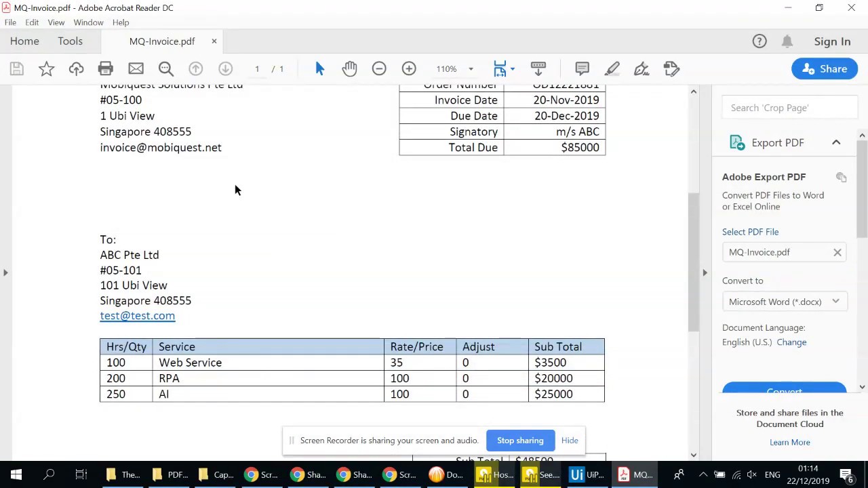Screen dimensions: 868x488
Task: Collapse the Export PDF section chevron
Action: 836,142
